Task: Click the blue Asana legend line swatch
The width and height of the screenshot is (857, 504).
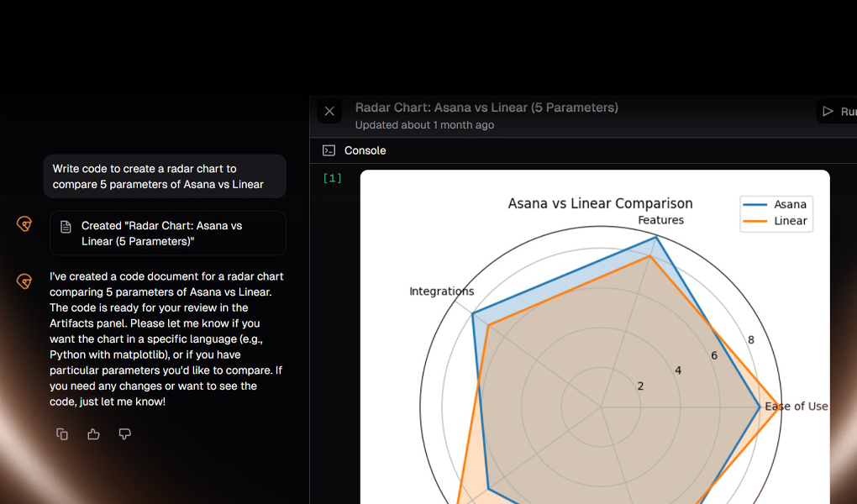Action: click(x=755, y=205)
